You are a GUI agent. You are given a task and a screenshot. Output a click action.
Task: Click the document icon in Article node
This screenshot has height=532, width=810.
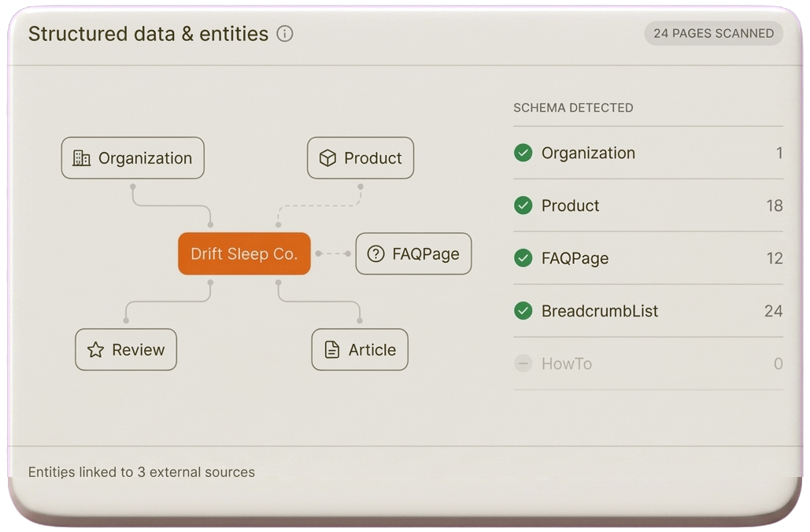point(331,349)
